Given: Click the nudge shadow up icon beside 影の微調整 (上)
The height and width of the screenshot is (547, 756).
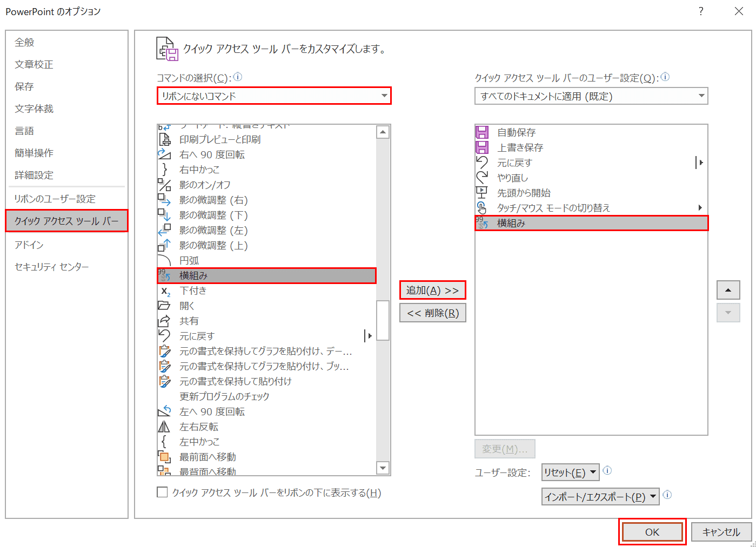Looking at the screenshot, I should [164, 245].
